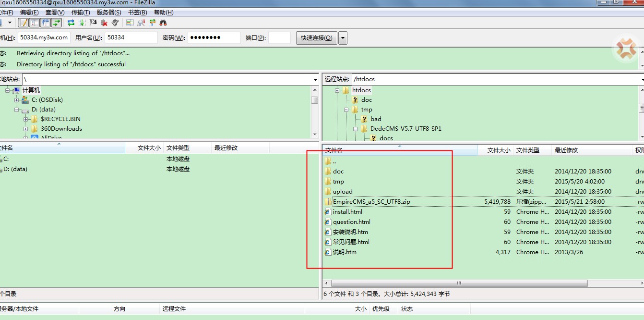Expand the C: (OSDisk) tree node

[17, 100]
